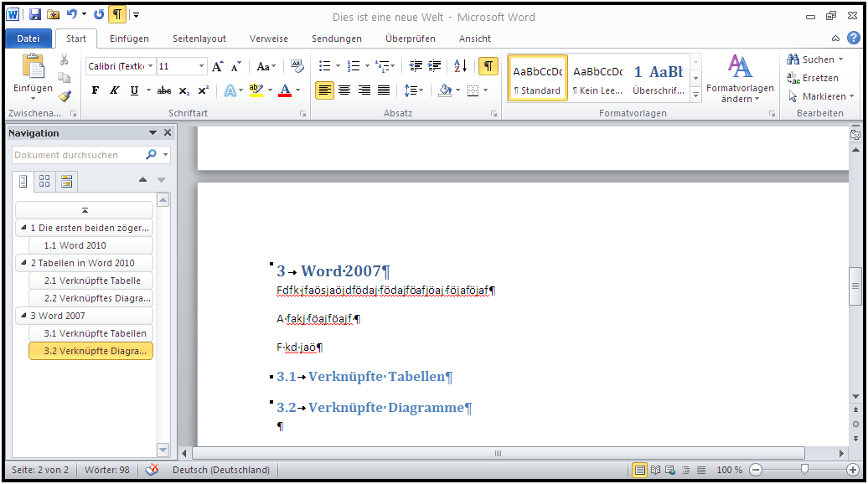Viewport: 868px width, 484px height.
Task: Open change case Aa dropdown
Action: tap(266, 66)
